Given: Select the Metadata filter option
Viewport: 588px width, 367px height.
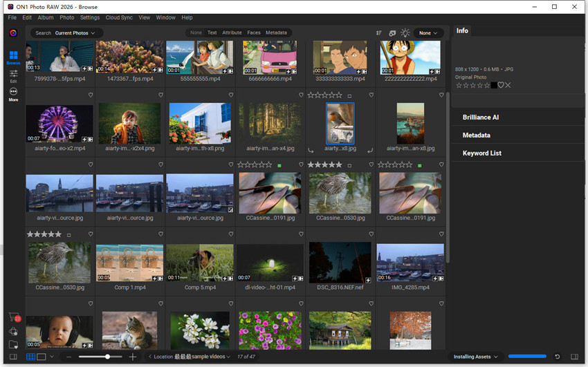Looking at the screenshot, I should click(x=276, y=32).
